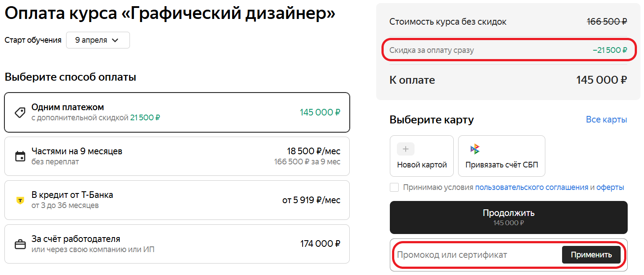Open the оферты link
Viewport: 644px width, 275px height.
coord(610,187)
